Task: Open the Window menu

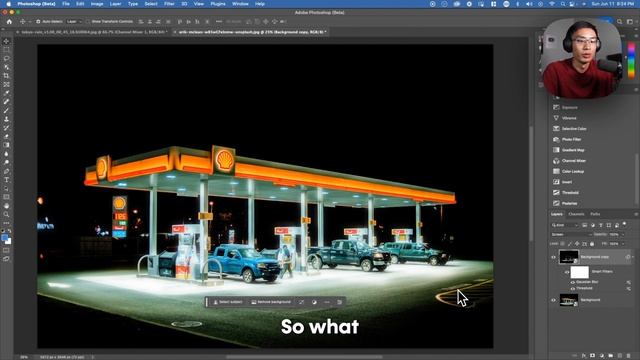Action: pos(240,4)
